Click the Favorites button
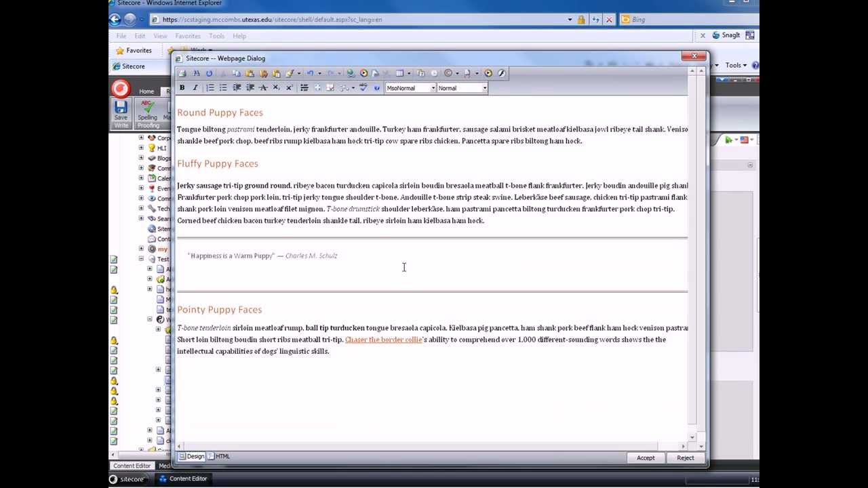 click(x=134, y=51)
